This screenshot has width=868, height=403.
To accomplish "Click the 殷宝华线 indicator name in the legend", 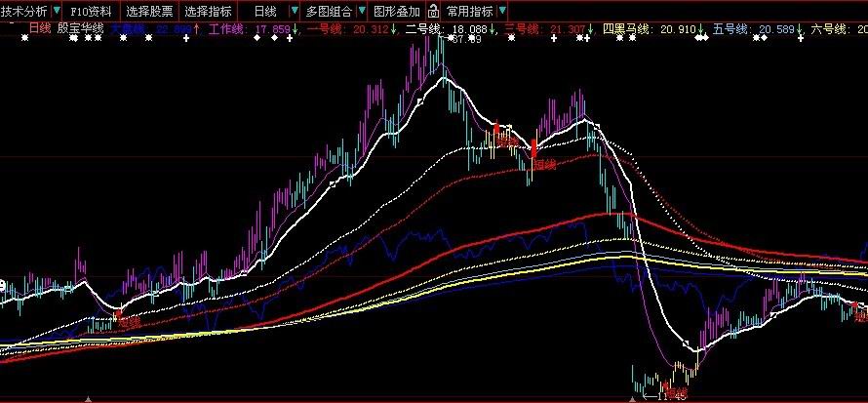I will click(x=80, y=28).
